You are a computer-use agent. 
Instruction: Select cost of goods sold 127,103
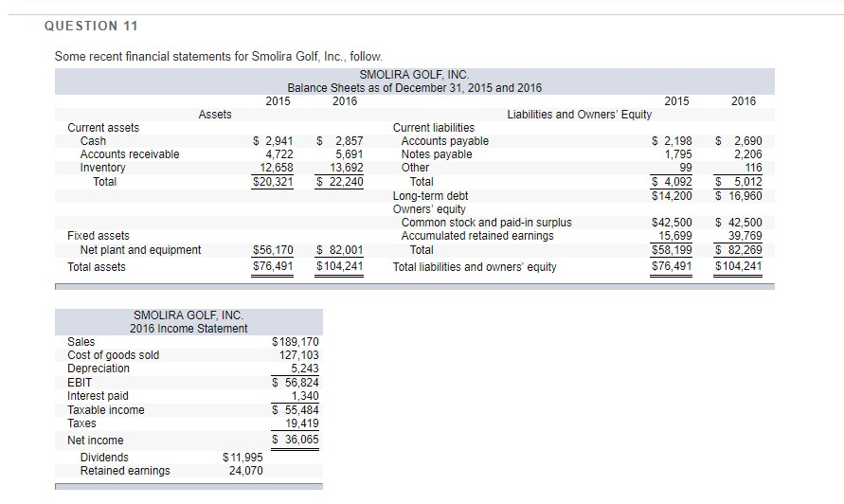coord(299,355)
